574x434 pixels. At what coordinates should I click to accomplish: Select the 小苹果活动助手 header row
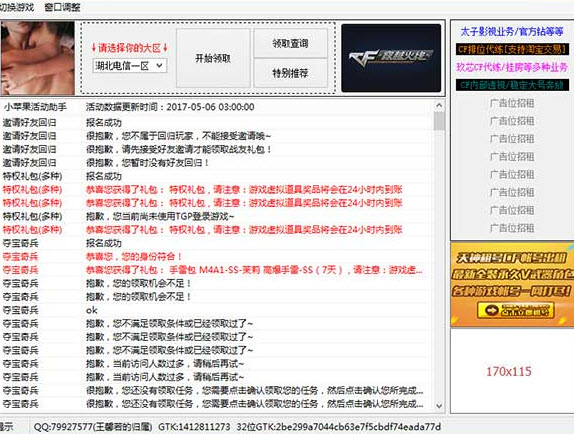coord(217,107)
